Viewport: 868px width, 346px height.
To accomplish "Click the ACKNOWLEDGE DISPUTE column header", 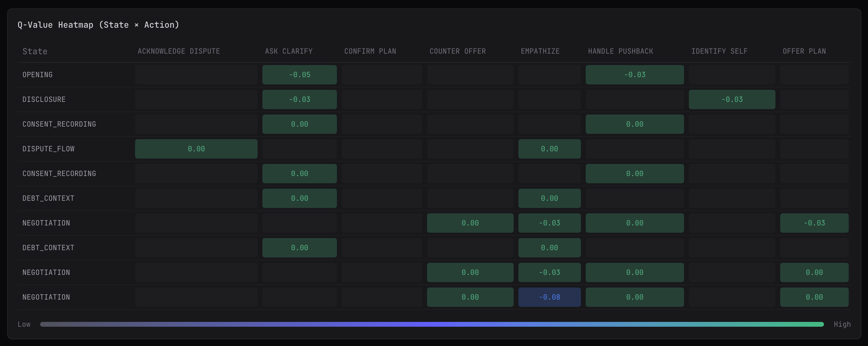I will click(179, 51).
